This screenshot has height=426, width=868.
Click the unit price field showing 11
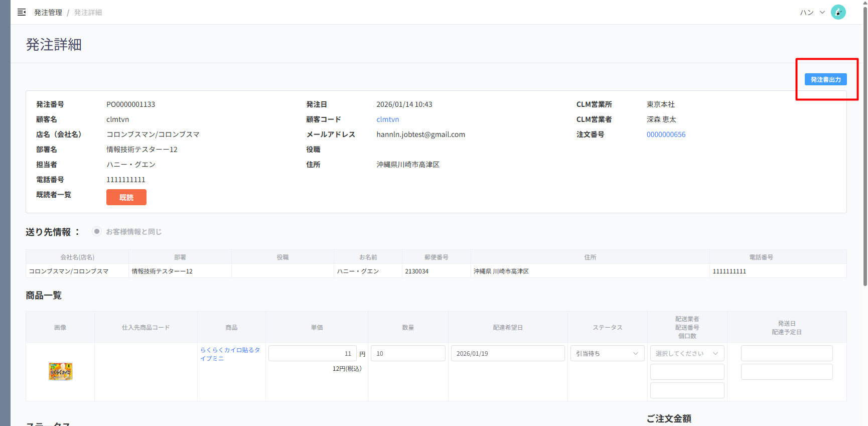pos(312,353)
